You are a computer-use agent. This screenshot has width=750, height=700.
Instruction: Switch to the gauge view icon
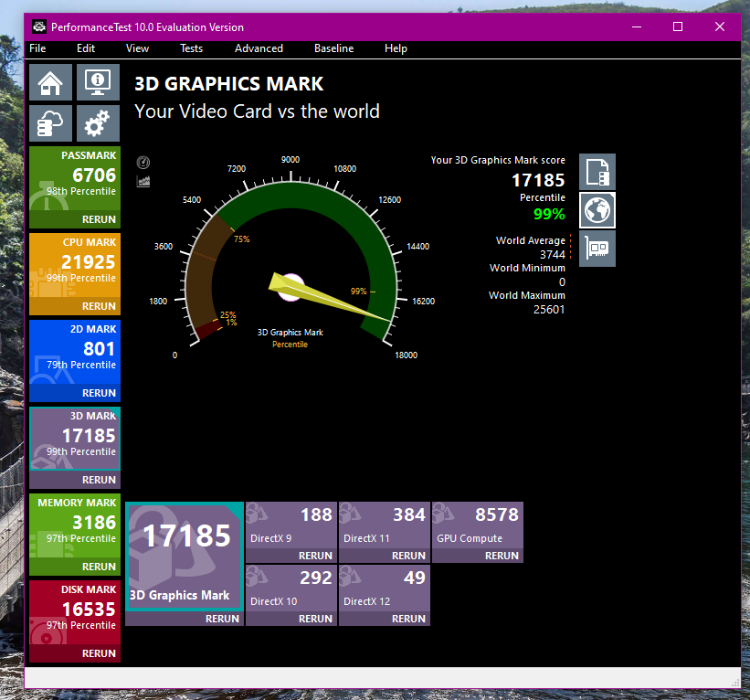(x=143, y=163)
